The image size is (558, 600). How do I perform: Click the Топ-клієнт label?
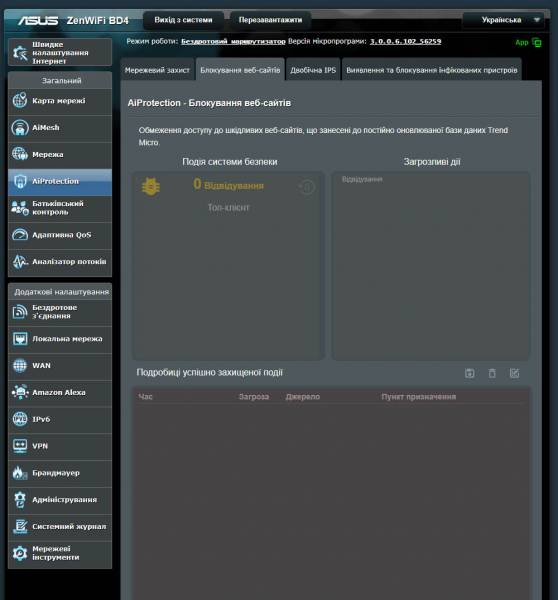pos(228,207)
